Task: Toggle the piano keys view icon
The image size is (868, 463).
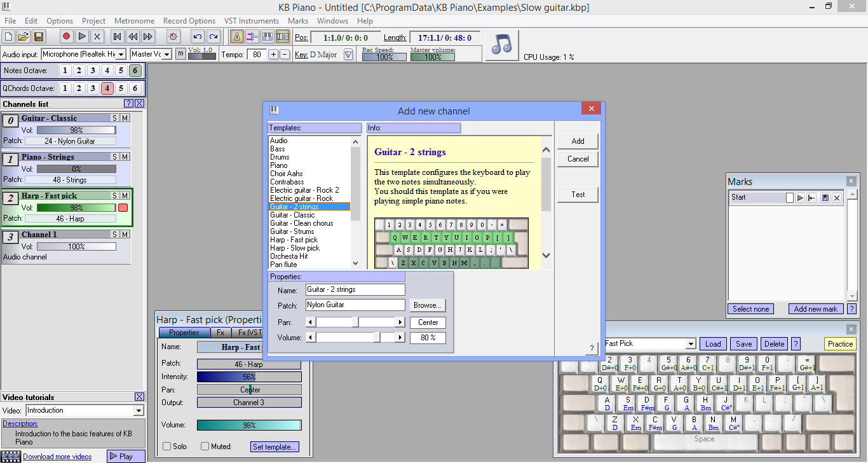Action: click(x=268, y=37)
